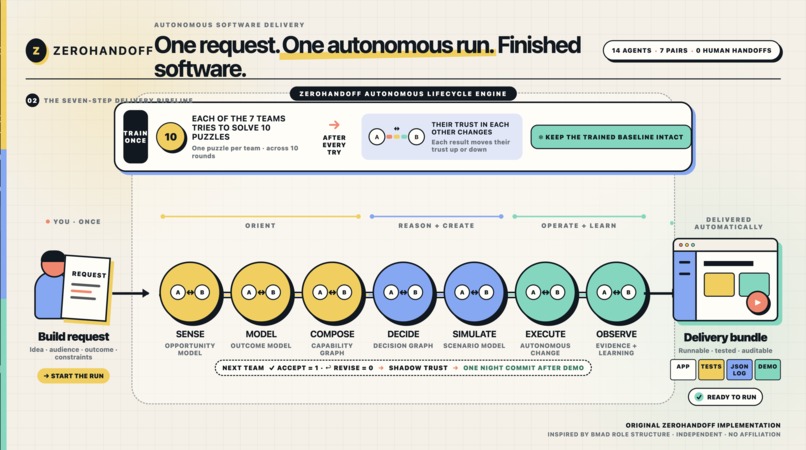The height and width of the screenshot is (450, 806).
Task: Click the yellow 10 puzzles badge
Action: click(171, 137)
